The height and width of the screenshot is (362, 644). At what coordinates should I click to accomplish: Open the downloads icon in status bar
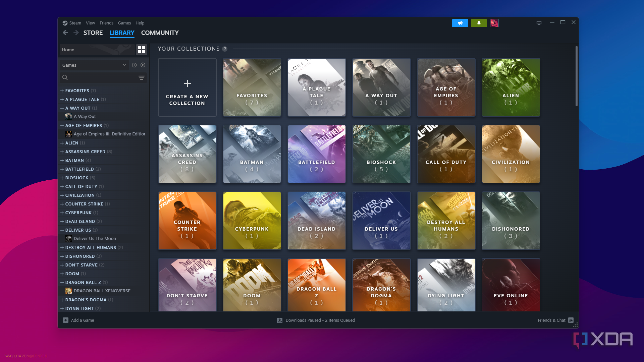(x=280, y=320)
